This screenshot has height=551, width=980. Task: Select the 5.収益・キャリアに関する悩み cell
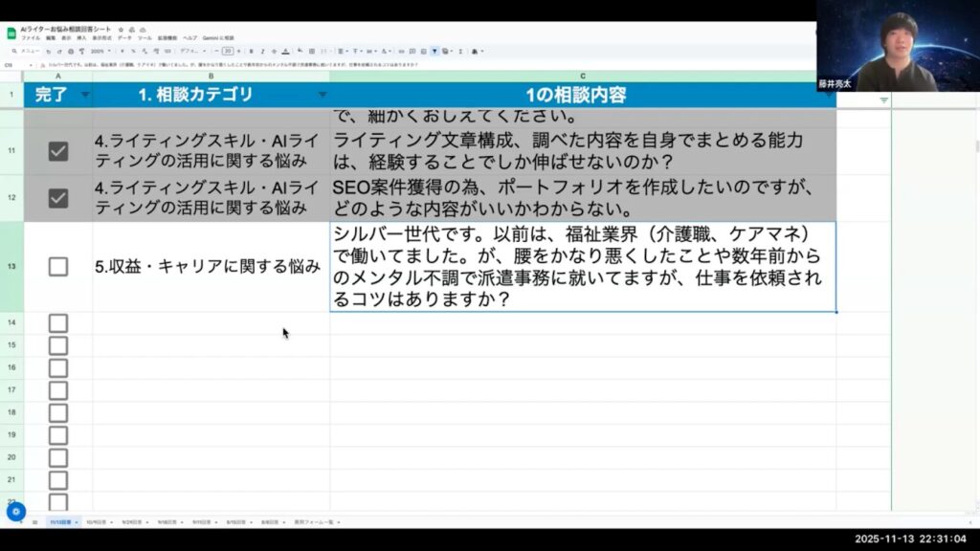pos(211,267)
